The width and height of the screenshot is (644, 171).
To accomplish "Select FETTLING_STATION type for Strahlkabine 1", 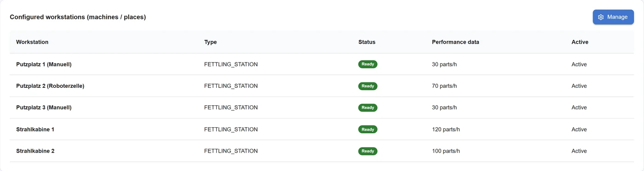I will click(231, 130).
